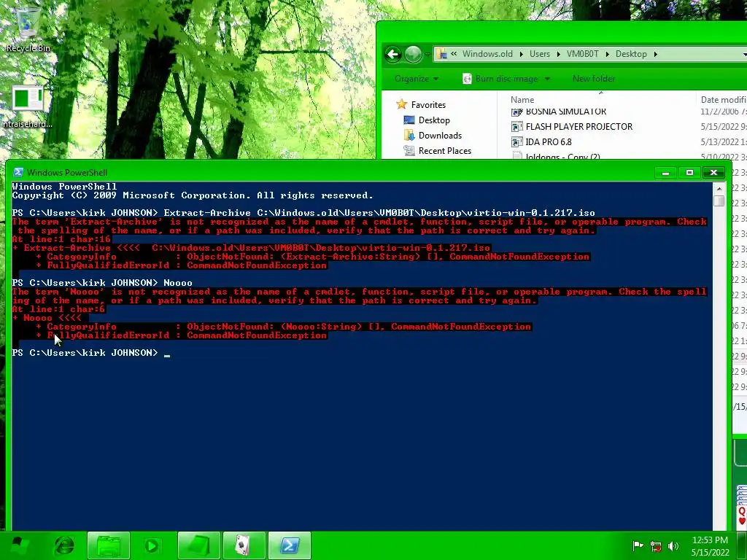Expand the arrow after Windows.old breadcrumb
Viewport: 747px width, 560px height.
pos(521,54)
